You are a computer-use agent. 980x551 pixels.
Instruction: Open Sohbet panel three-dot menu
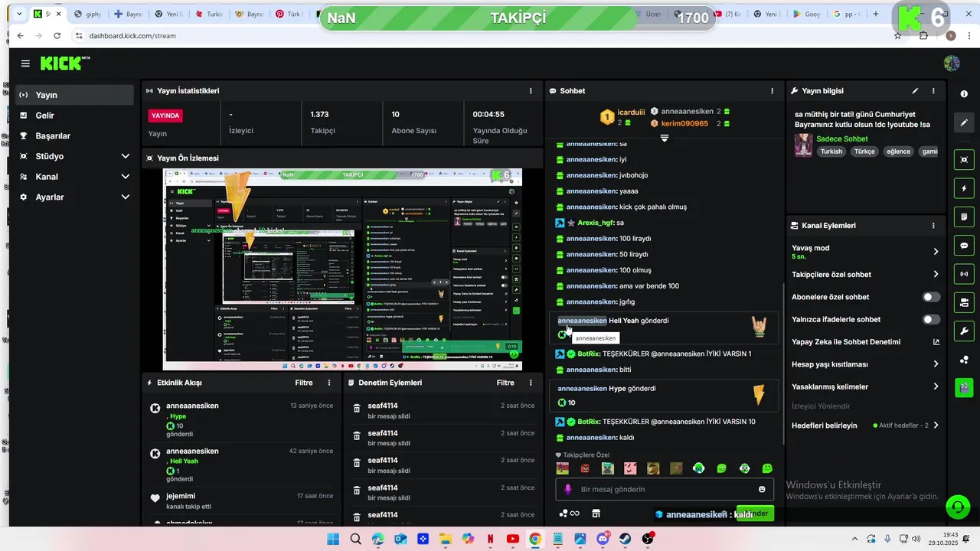click(x=772, y=91)
